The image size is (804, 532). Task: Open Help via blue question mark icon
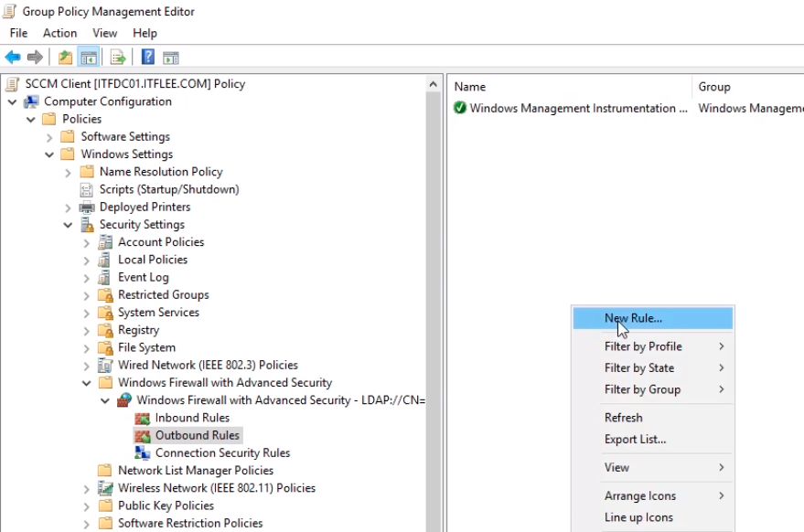point(147,57)
